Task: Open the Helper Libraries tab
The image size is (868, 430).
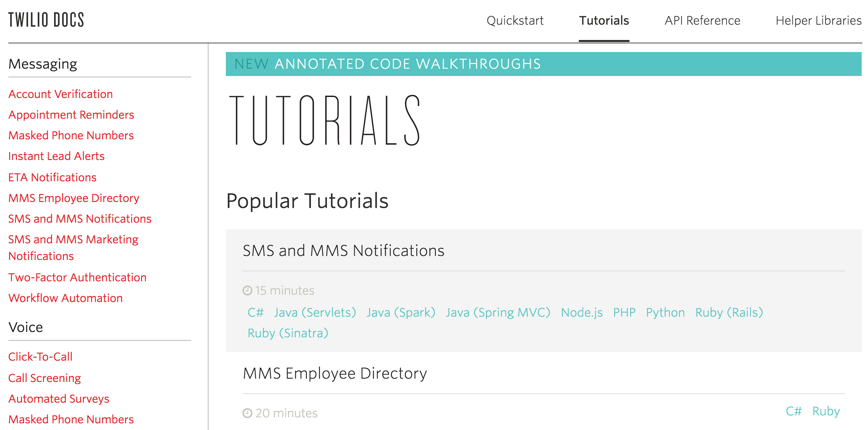Action: (819, 21)
